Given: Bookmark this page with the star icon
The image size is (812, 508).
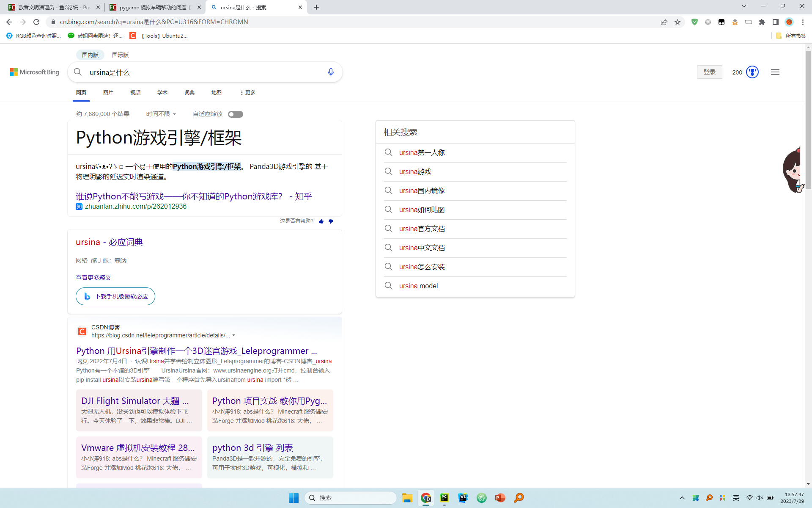Looking at the screenshot, I should 678,22.
